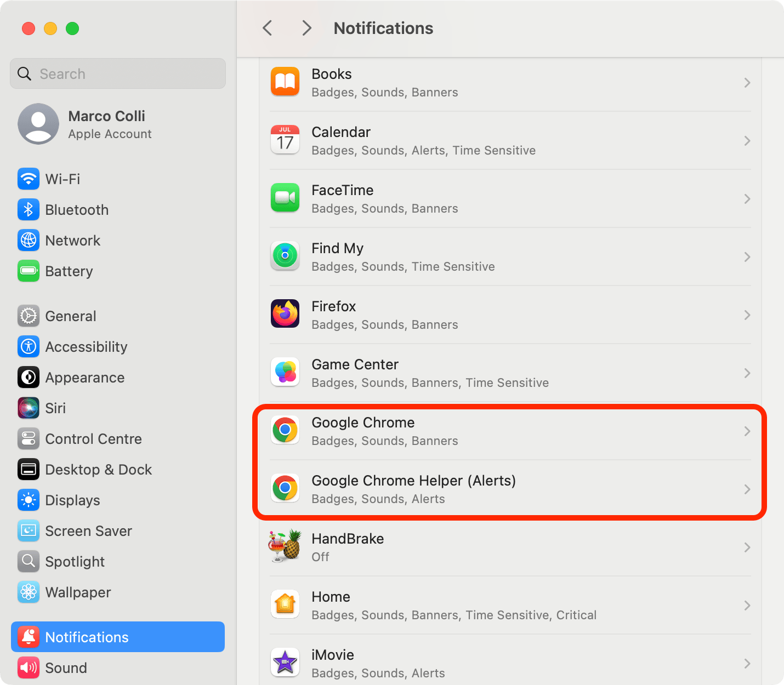Expand Home notification settings chevron
This screenshot has width=784, height=685.
(747, 606)
